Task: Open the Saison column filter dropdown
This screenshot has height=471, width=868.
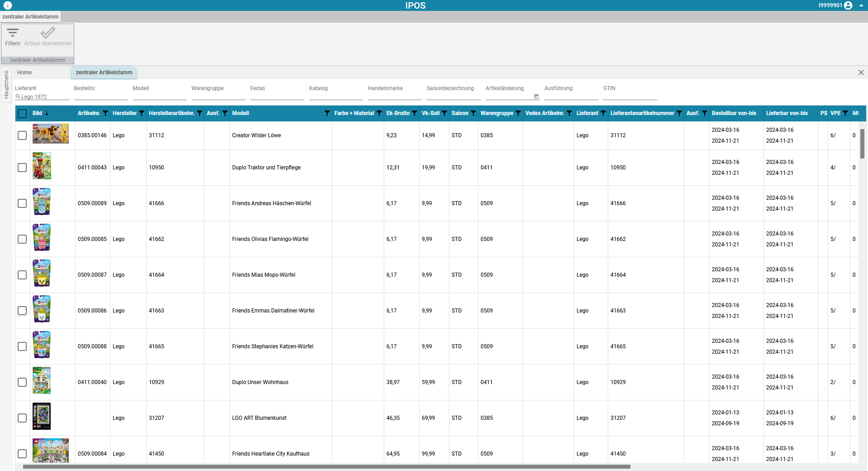Action: point(472,114)
